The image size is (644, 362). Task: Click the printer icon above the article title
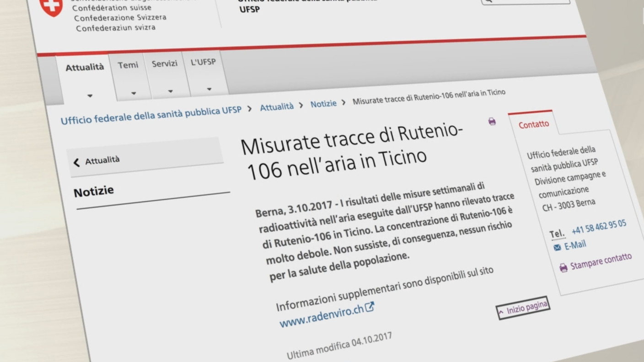(492, 121)
